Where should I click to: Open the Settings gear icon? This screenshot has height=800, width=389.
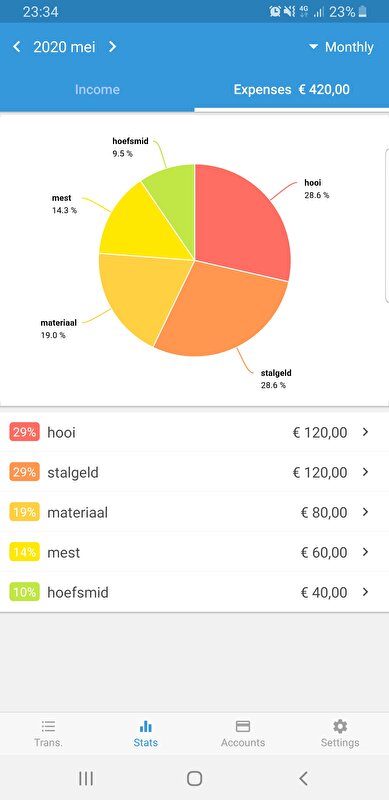(340, 726)
